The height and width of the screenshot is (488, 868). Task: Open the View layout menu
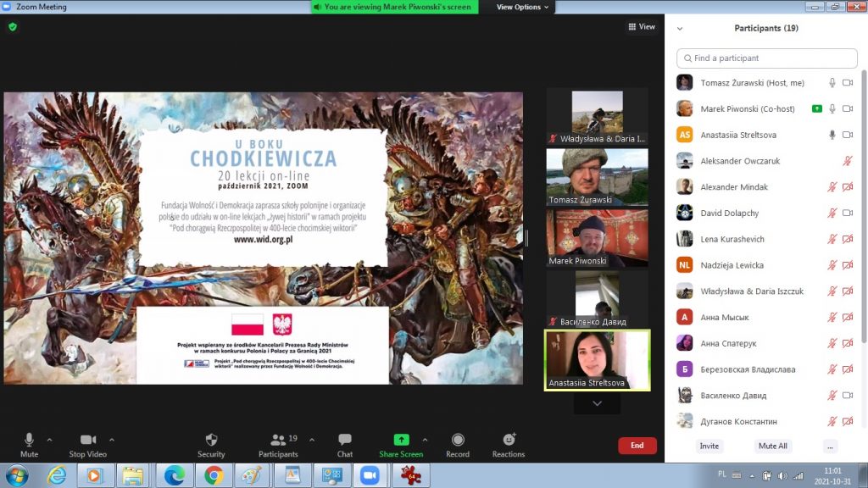click(642, 27)
